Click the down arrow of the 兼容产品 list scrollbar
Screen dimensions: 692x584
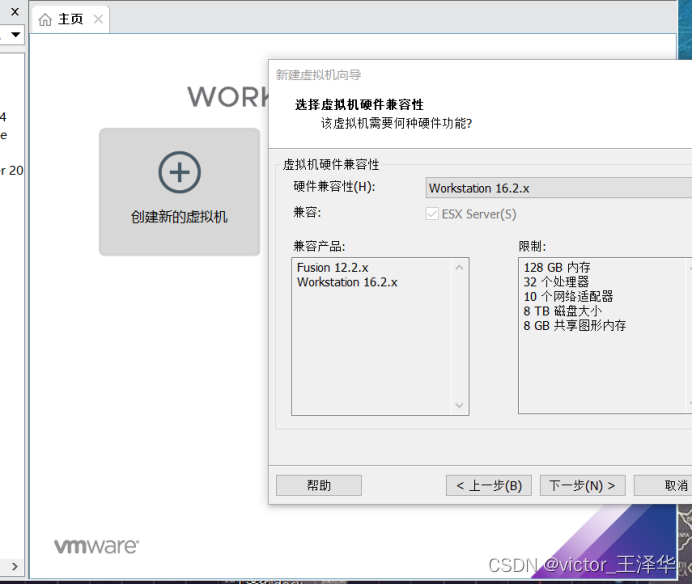click(x=459, y=405)
